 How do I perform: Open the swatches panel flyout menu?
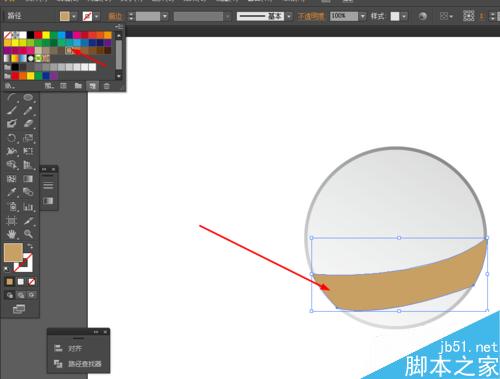(x=119, y=27)
